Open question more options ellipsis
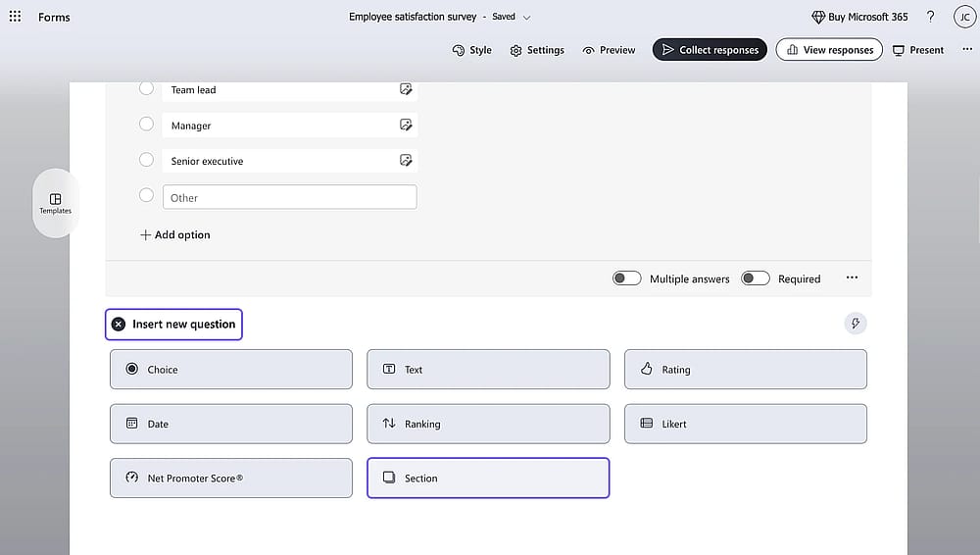 coord(852,277)
